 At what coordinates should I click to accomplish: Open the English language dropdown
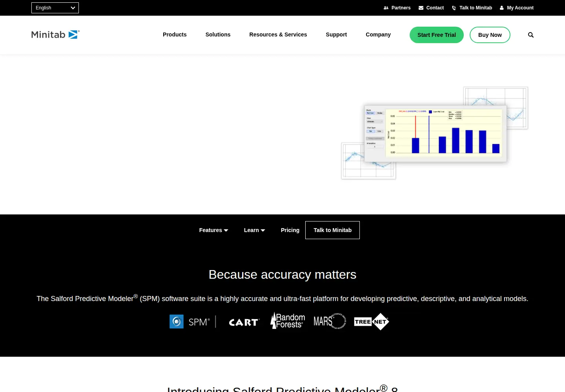coord(55,8)
